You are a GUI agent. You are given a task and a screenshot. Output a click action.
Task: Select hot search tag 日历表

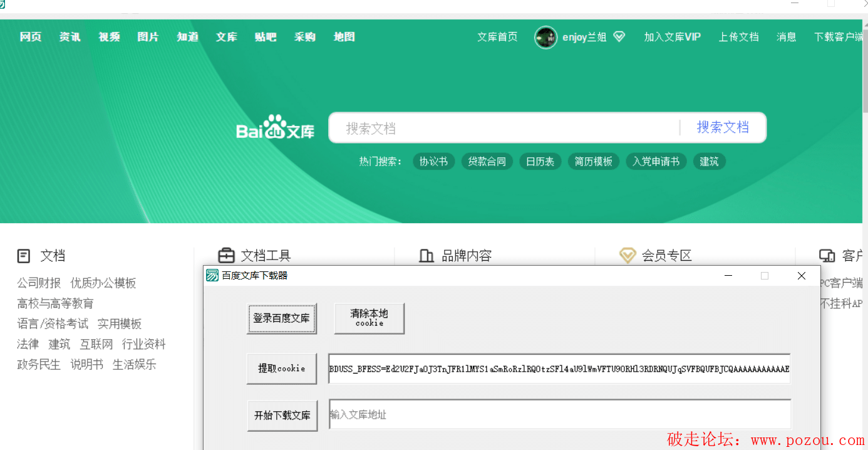pos(540,162)
